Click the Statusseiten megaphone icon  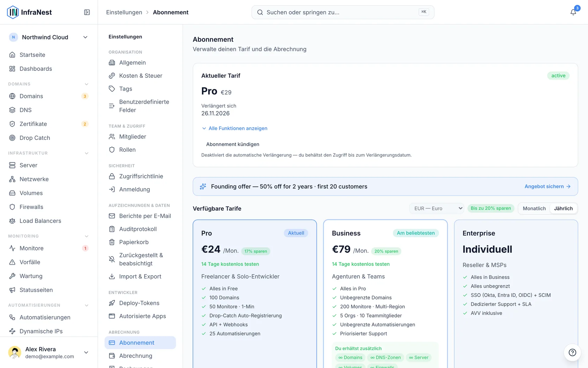[12, 290]
